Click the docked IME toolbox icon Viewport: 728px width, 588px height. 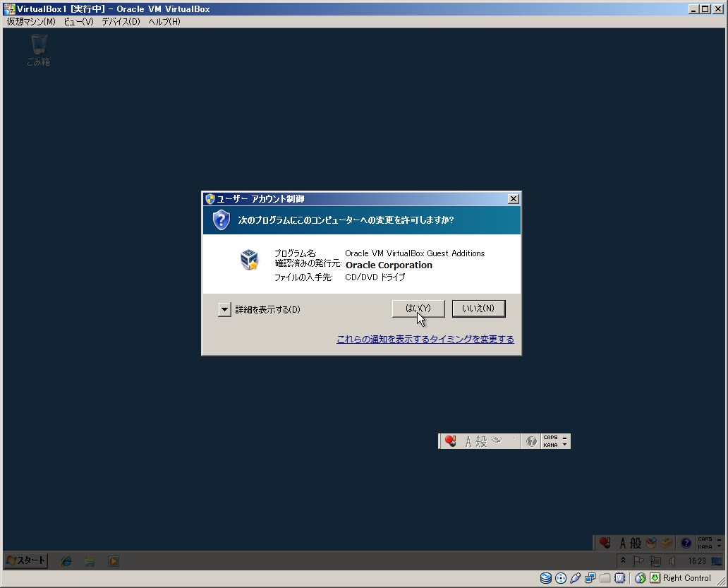tap(667, 543)
